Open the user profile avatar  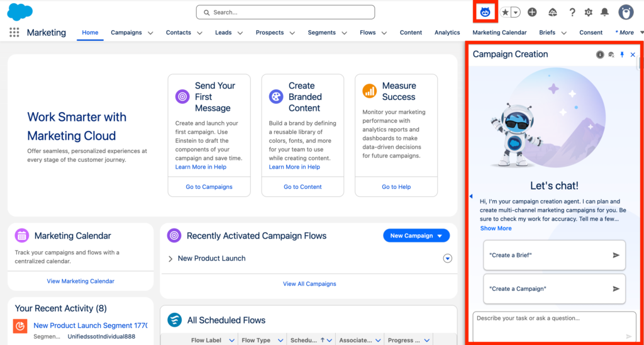click(x=625, y=12)
